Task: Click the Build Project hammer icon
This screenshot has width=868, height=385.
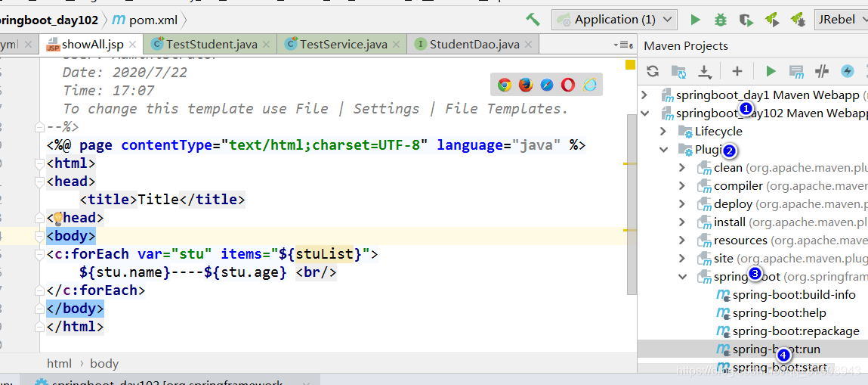Action: (533, 20)
